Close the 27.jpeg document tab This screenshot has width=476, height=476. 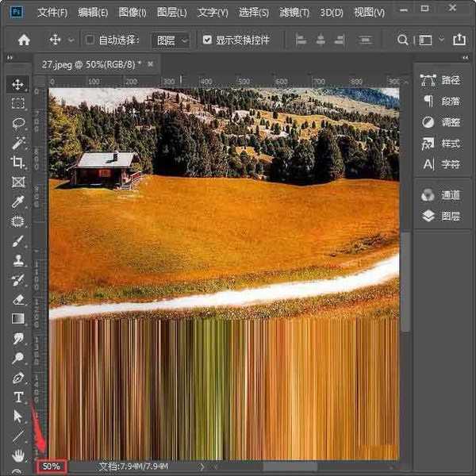[x=150, y=63]
